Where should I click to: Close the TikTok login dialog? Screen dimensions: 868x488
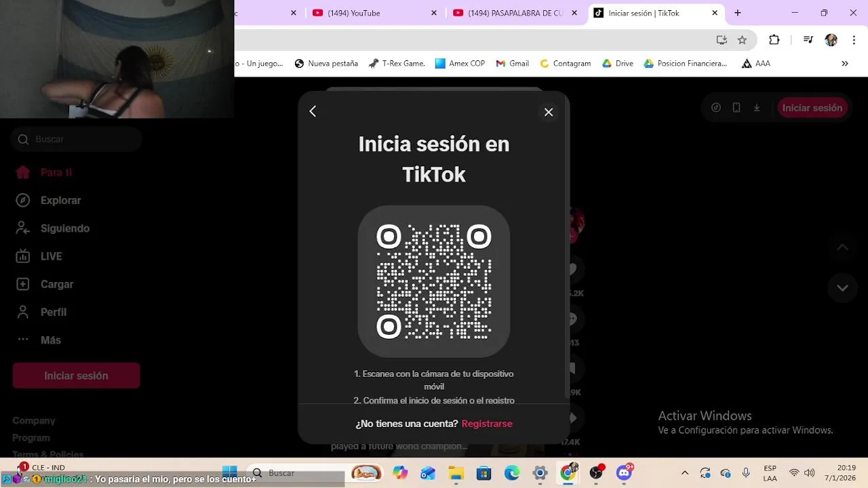(549, 112)
